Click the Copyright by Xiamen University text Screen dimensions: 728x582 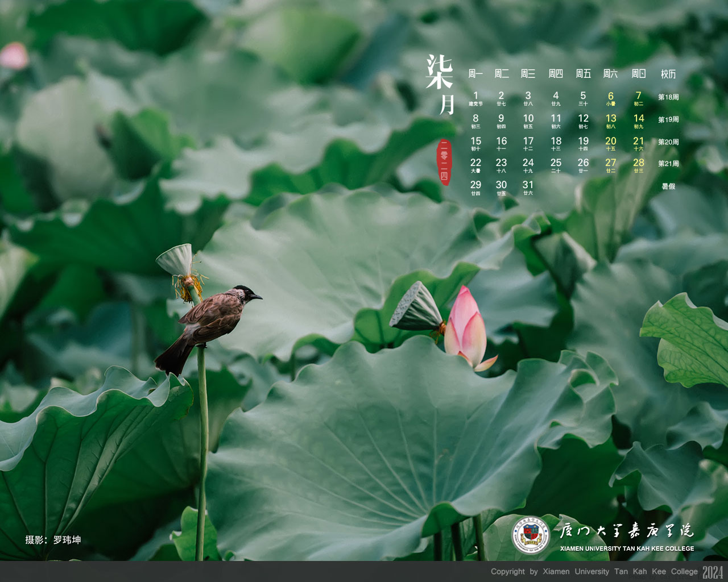(594, 572)
